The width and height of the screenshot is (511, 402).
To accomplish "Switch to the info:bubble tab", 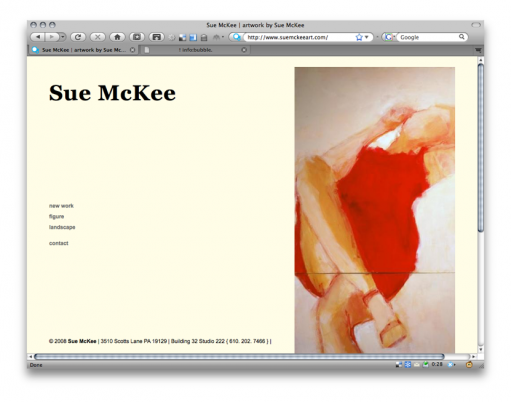I will coord(195,50).
